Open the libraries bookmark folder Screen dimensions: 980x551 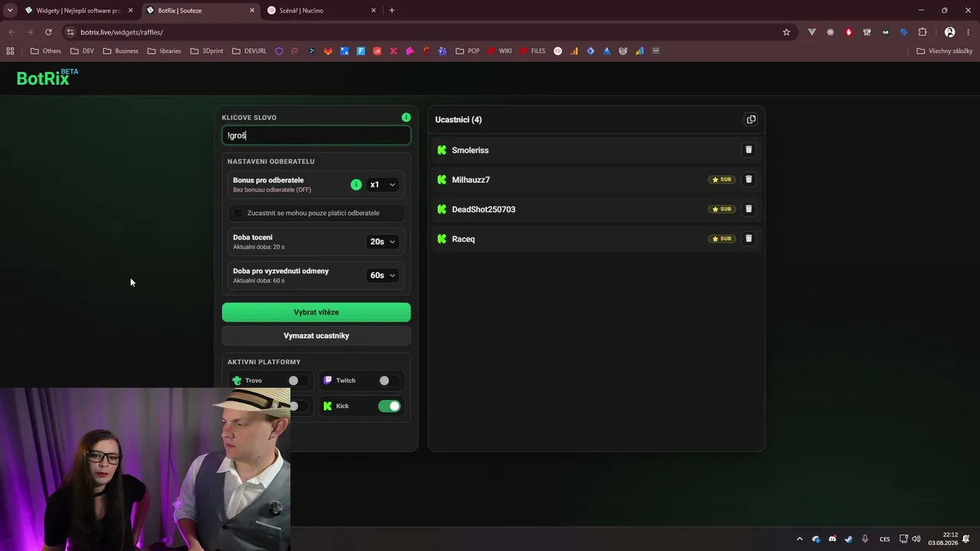pyautogui.click(x=165, y=51)
